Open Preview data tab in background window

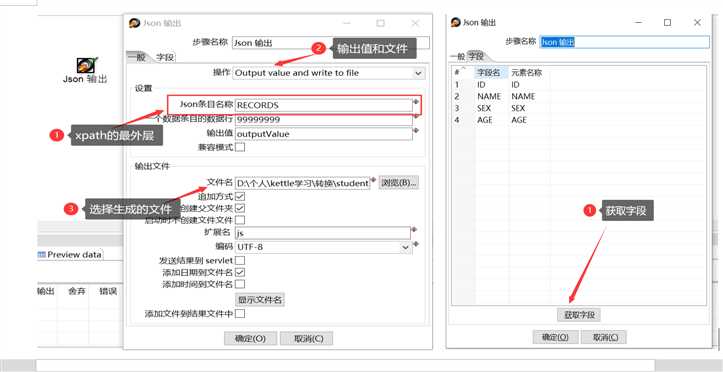(x=70, y=254)
